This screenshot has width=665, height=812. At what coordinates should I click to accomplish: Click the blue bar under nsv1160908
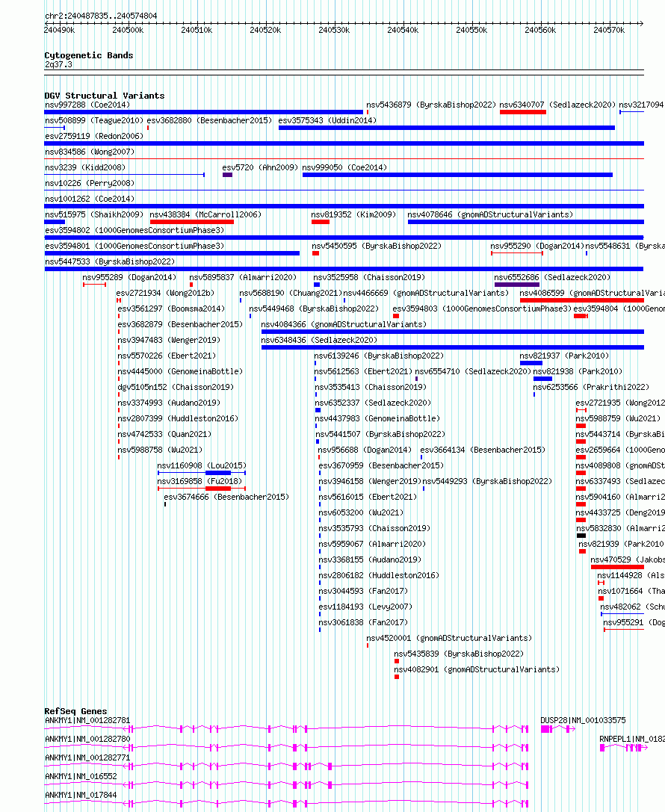pos(202,473)
